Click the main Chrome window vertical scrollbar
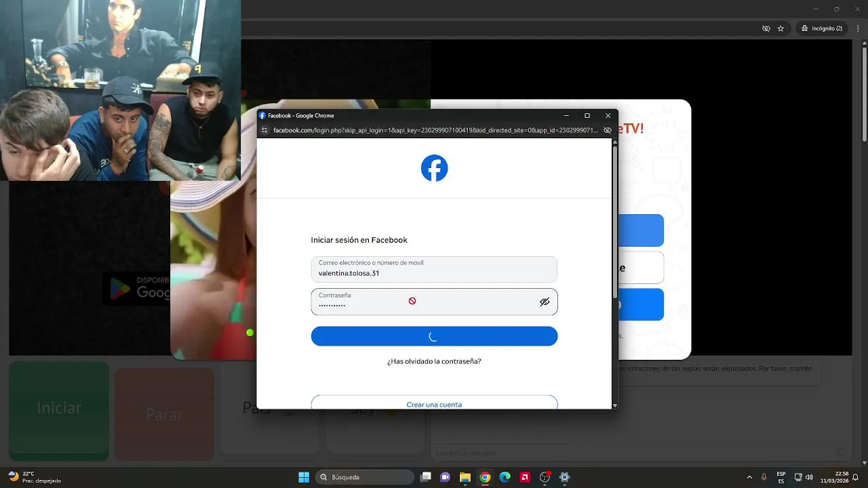This screenshot has height=488, width=868. (864, 95)
